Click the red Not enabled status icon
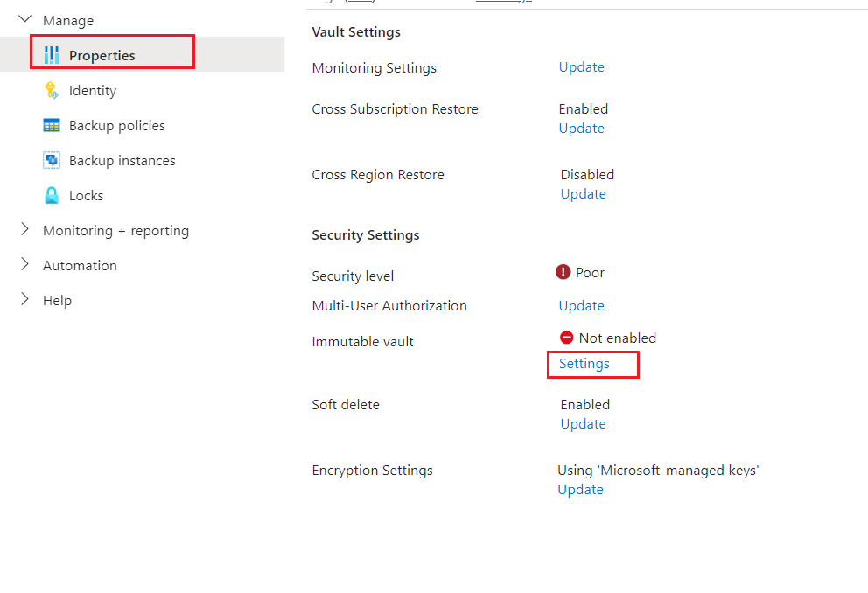This screenshot has width=868, height=593. (567, 338)
